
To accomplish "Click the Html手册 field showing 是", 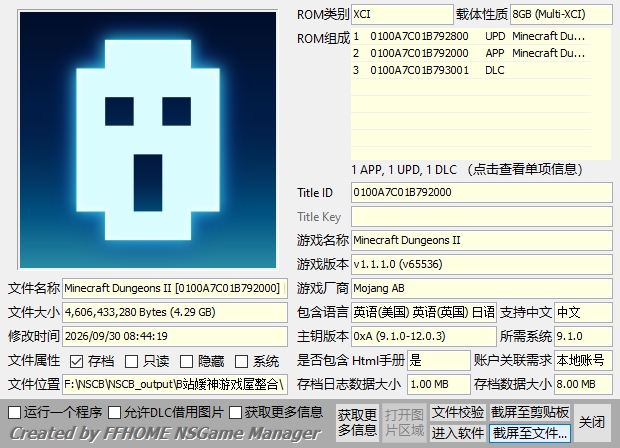I will (x=439, y=360).
